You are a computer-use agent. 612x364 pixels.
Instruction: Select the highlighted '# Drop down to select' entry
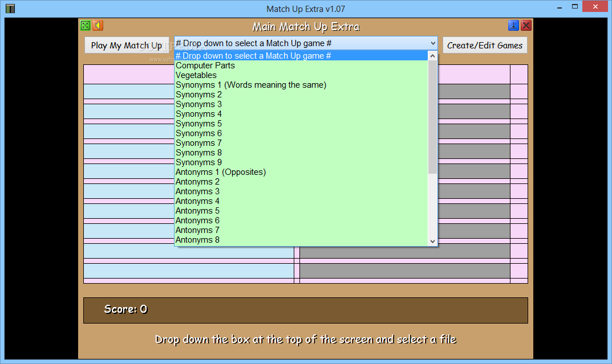[301, 56]
